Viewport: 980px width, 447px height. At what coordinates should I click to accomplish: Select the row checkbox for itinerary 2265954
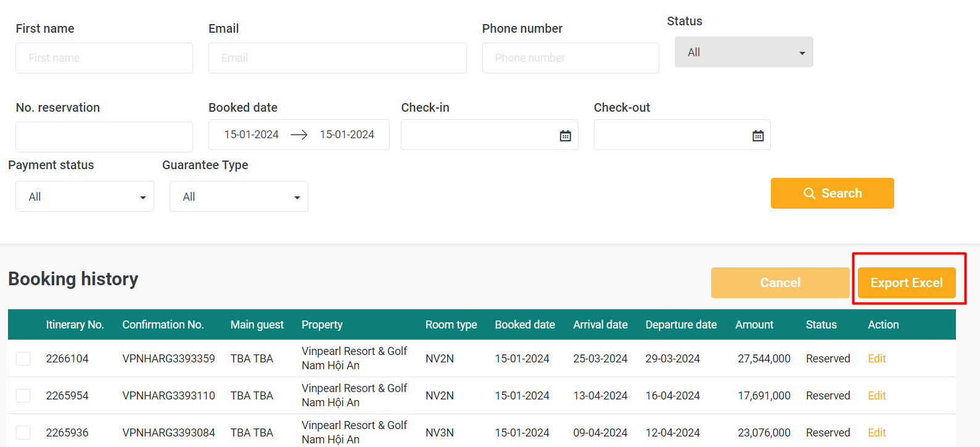point(23,396)
